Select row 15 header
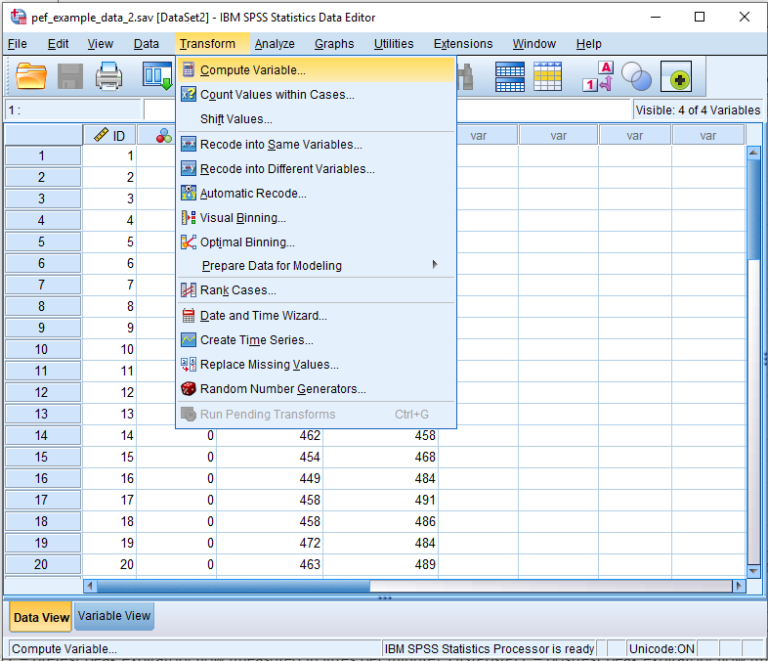This screenshot has height=661, width=768. (x=42, y=457)
